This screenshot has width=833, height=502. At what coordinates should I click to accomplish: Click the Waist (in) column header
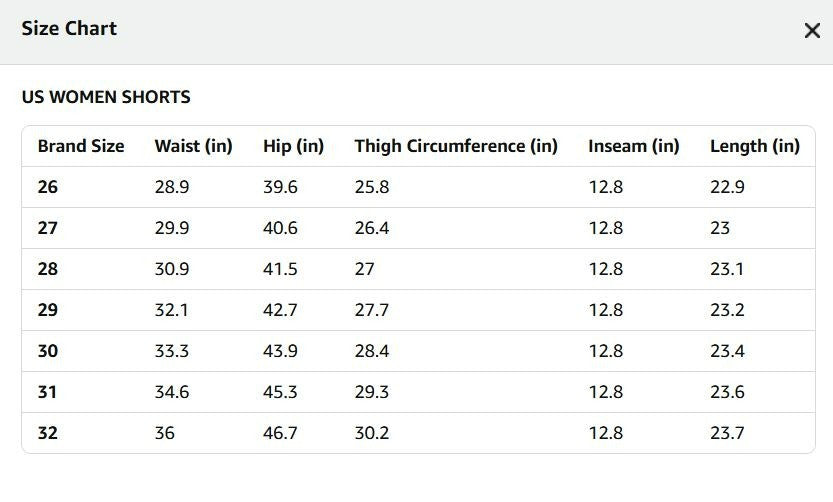pos(193,146)
